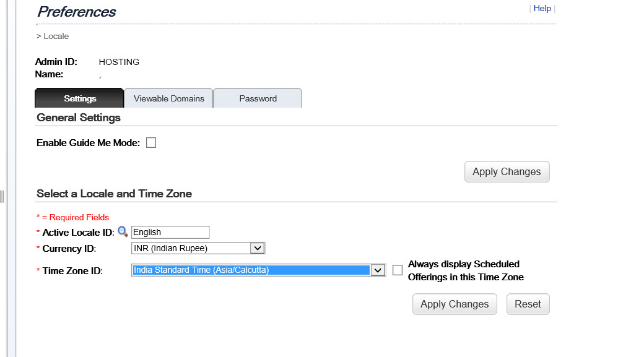This screenshot has height=357, width=644.
Task: Open the Help link
Action: pyautogui.click(x=542, y=8)
